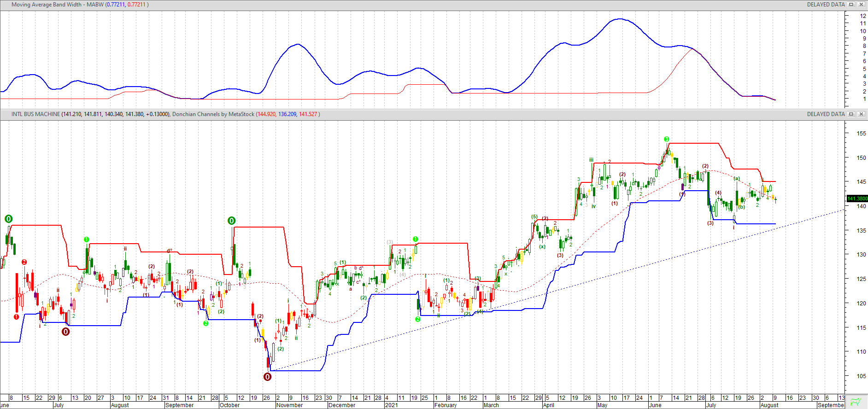Click the dark red 0 marker at October low
The height and width of the screenshot is (409, 868).
(x=267, y=377)
